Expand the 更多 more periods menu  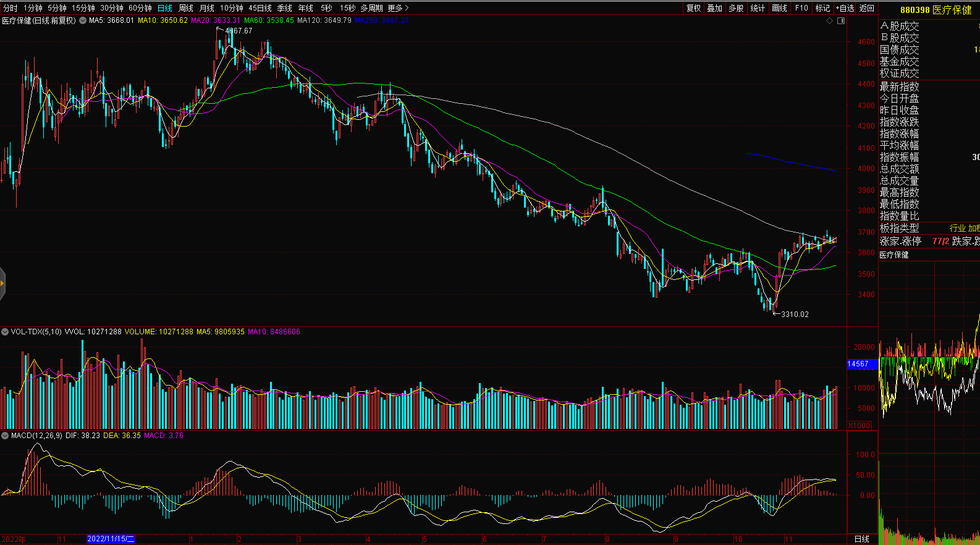pyautogui.click(x=398, y=8)
